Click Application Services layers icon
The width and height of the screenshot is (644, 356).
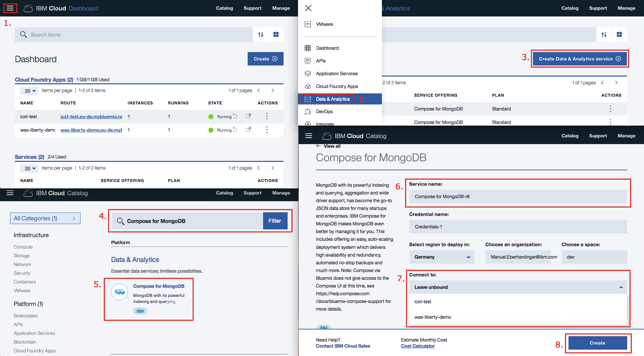coord(307,74)
